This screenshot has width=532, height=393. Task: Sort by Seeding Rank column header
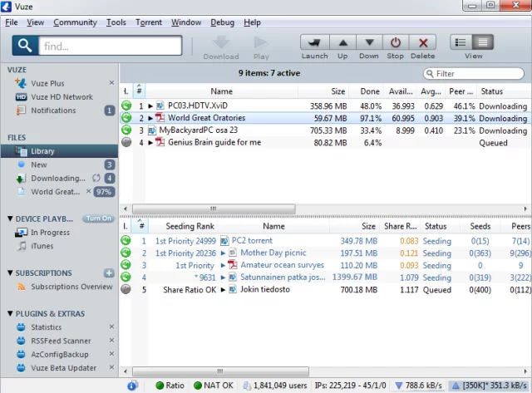189,226
